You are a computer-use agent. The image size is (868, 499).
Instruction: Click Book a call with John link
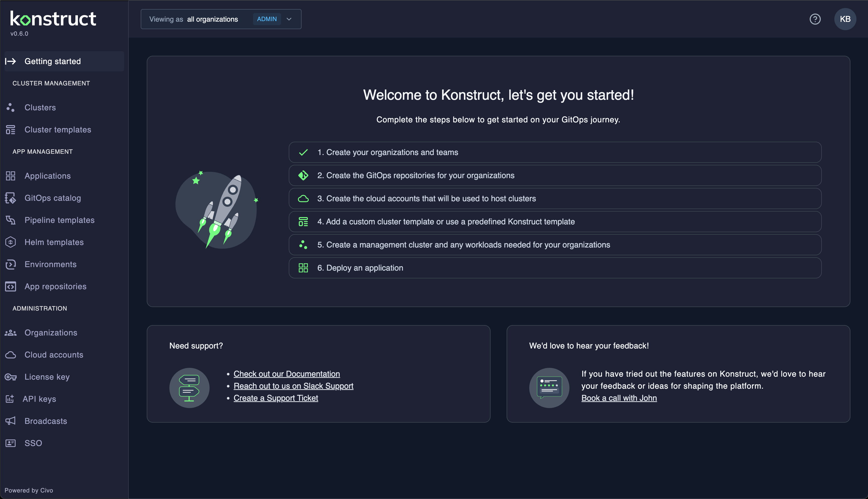click(x=619, y=398)
